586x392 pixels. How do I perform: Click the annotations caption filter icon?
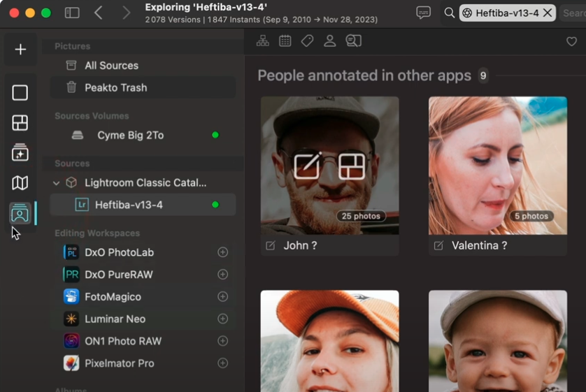click(354, 41)
